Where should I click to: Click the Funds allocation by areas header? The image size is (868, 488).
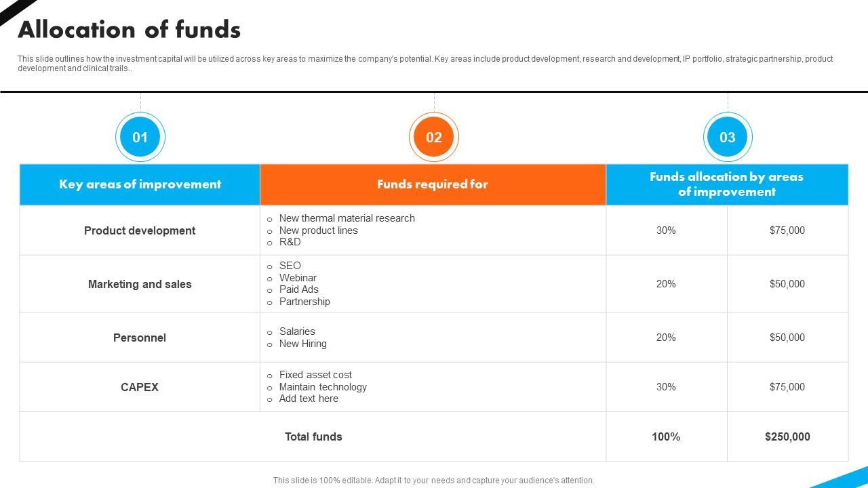[726, 184]
